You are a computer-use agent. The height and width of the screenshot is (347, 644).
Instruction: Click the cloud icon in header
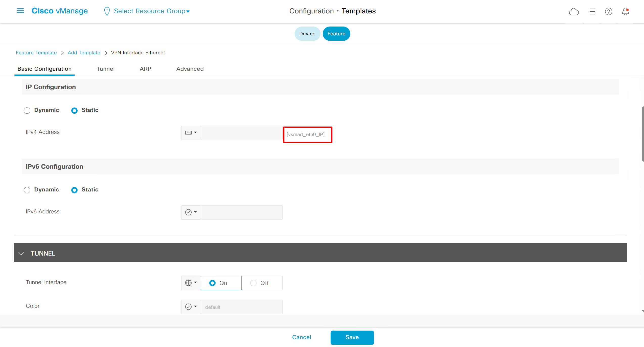pyautogui.click(x=574, y=12)
